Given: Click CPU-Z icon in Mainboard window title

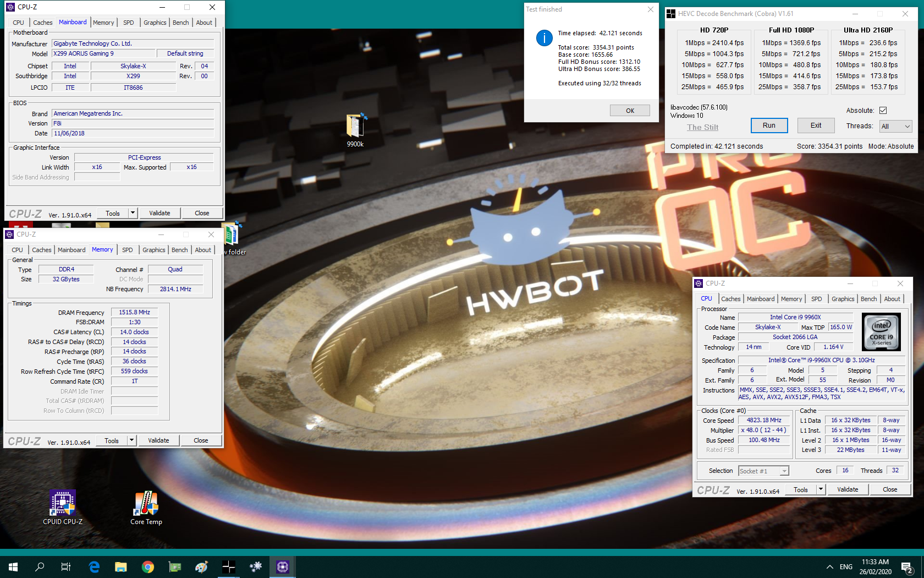Looking at the screenshot, I should tap(10, 7).
